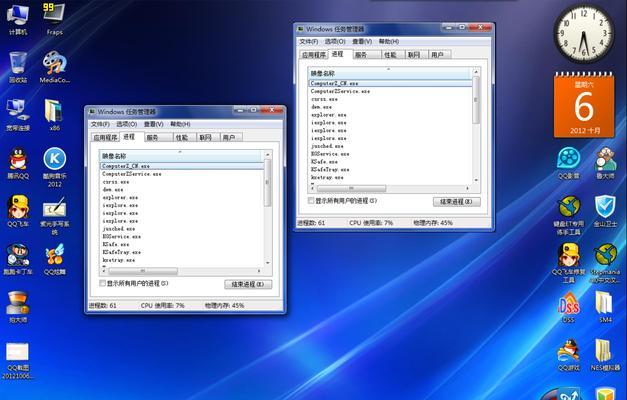Open 选项(O) menu in left Task Manager
The width and height of the screenshot is (627, 400).
coord(127,124)
